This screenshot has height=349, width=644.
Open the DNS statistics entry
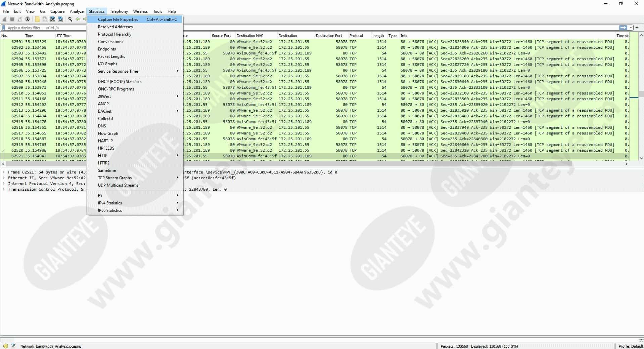click(x=135, y=126)
